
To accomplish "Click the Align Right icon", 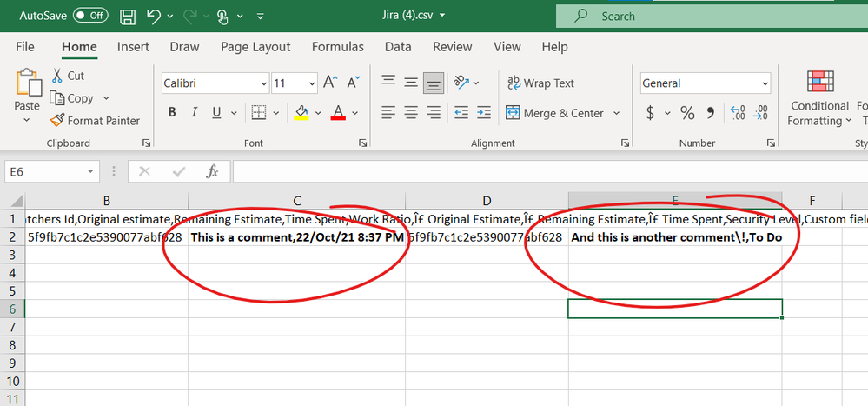I will point(434,113).
